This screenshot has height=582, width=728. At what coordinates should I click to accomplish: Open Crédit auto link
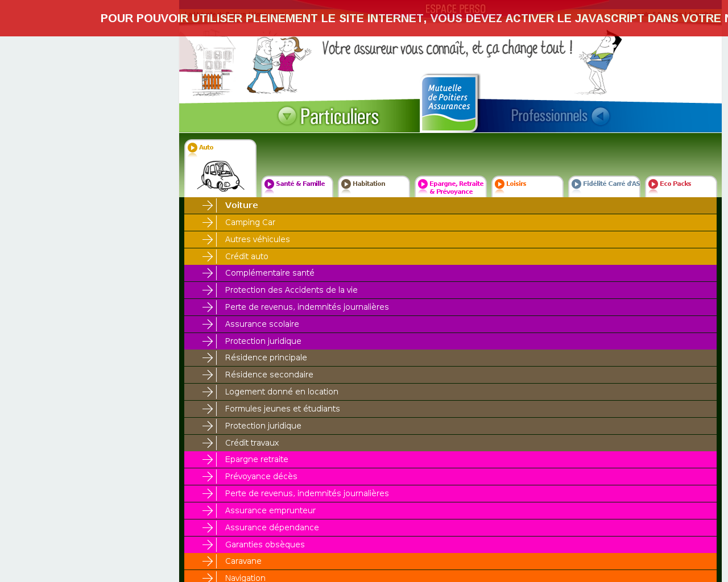[x=450, y=257]
